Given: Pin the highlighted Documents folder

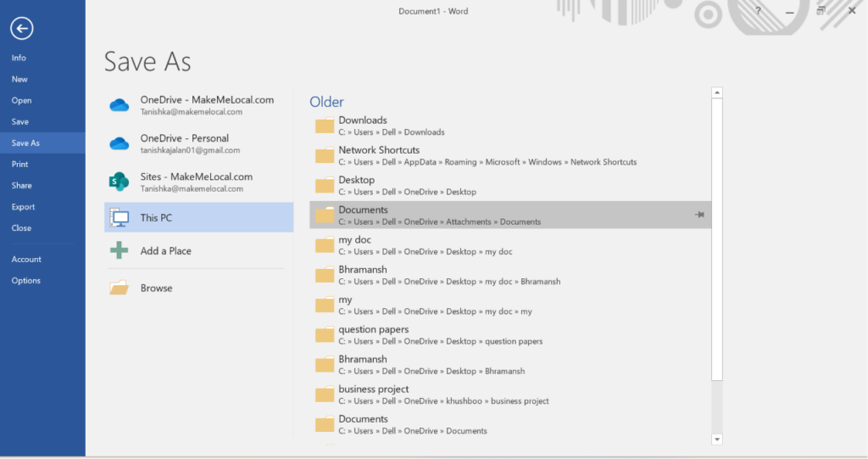Looking at the screenshot, I should (699, 215).
